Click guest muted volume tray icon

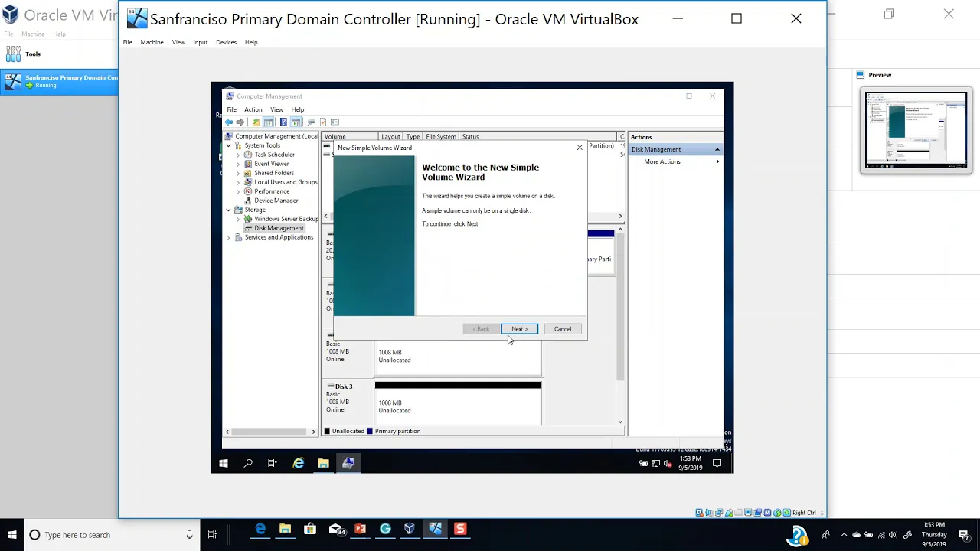pyautogui.click(x=668, y=463)
